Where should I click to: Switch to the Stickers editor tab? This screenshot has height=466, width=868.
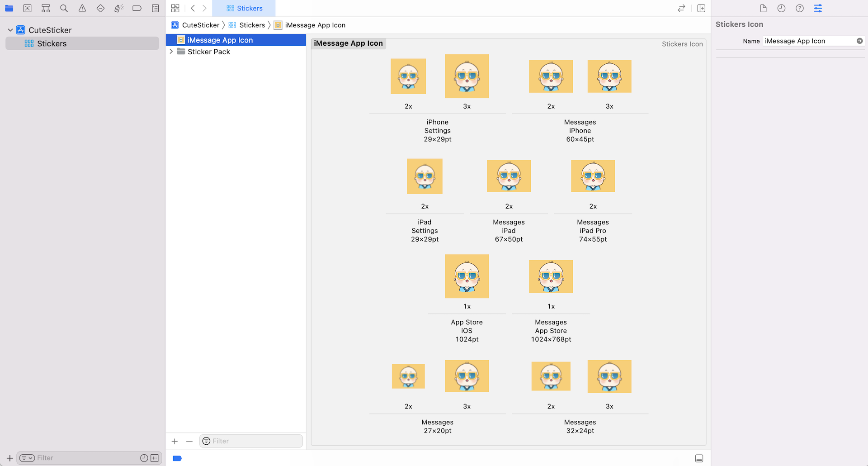[244, 8]
